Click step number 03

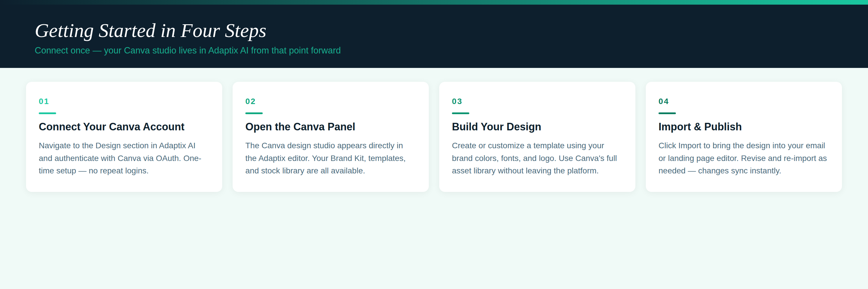(457, 101)
